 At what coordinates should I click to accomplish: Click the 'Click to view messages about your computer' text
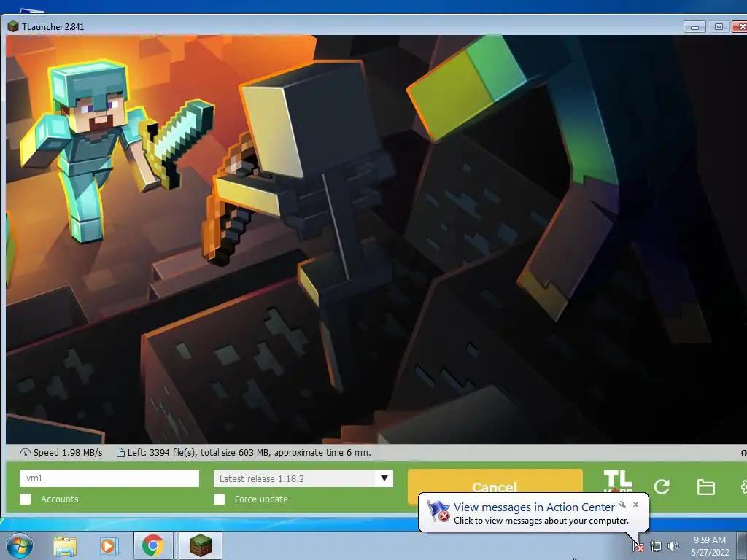coord(541,521)
